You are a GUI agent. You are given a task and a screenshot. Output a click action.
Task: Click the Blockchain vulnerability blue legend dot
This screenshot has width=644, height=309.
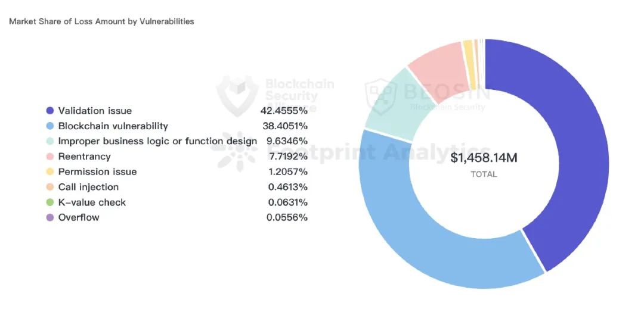pos(50,126)
